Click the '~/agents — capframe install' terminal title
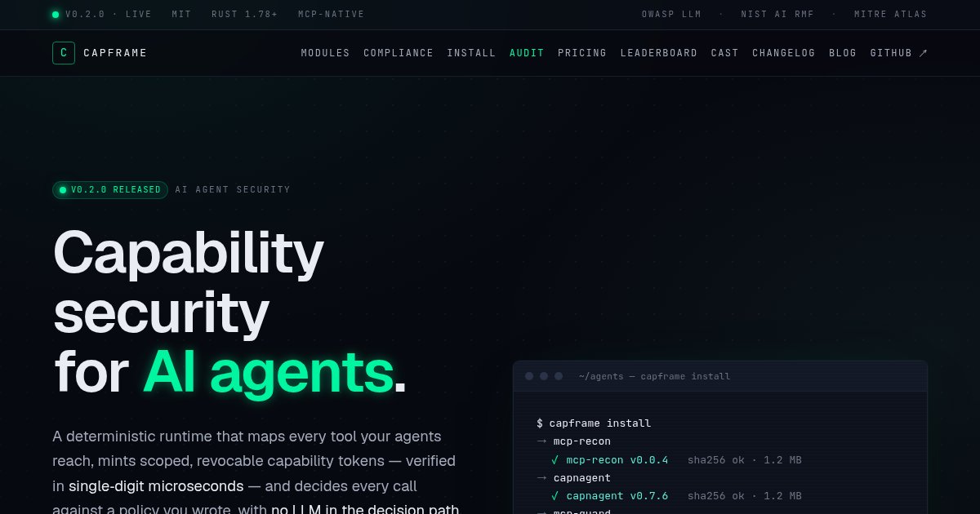The height and width of the screenshot is (514, 980). 655,376
